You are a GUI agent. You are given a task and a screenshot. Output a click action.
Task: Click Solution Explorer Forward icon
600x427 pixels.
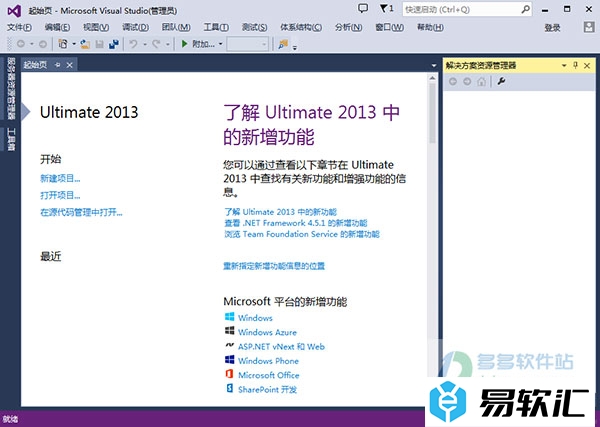click(467, 81)
